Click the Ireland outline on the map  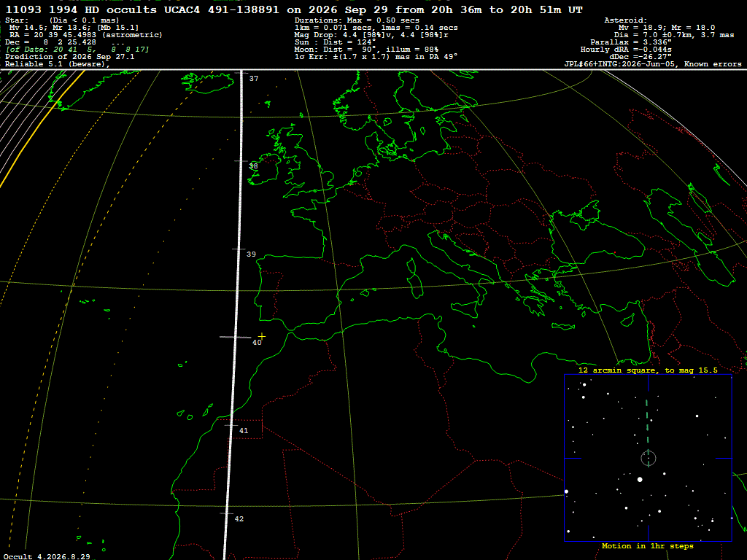263,169
